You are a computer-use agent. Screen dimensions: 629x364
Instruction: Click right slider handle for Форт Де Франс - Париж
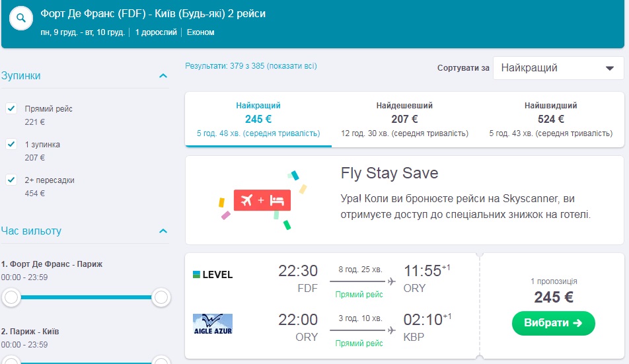161,297
